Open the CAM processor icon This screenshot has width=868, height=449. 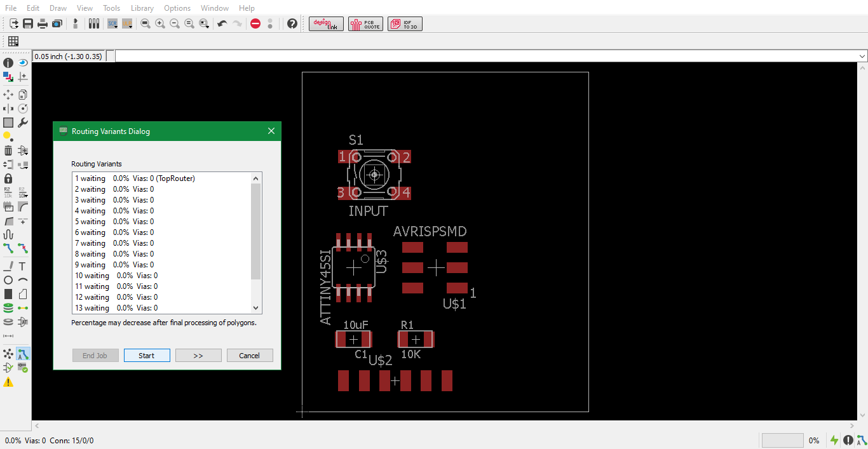(x=57, y=23)
